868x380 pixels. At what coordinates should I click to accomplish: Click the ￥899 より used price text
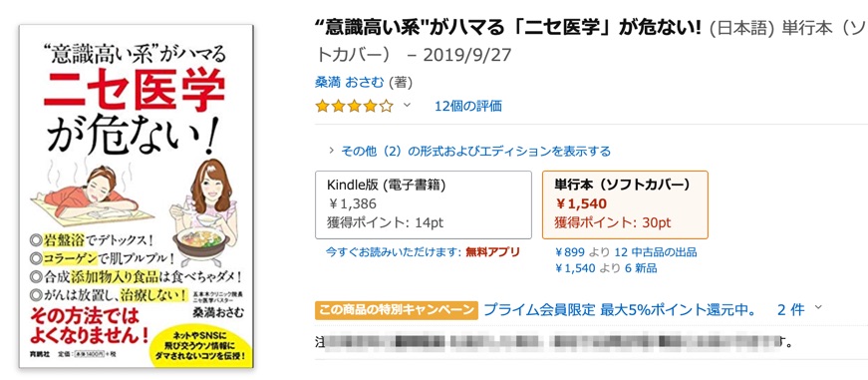582,252
